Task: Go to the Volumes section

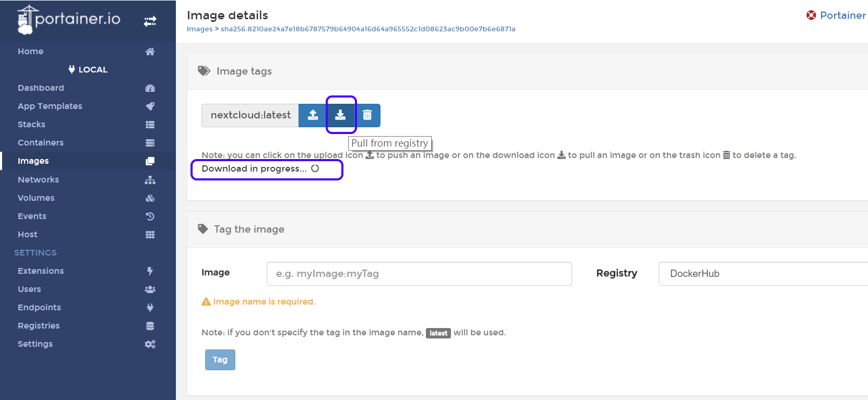Action: point(36,198)
